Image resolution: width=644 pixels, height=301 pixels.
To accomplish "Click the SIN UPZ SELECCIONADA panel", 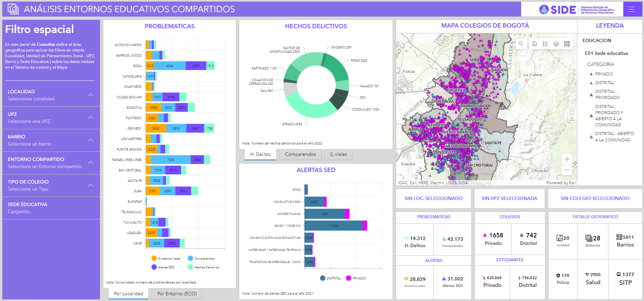I will point(509,198).
